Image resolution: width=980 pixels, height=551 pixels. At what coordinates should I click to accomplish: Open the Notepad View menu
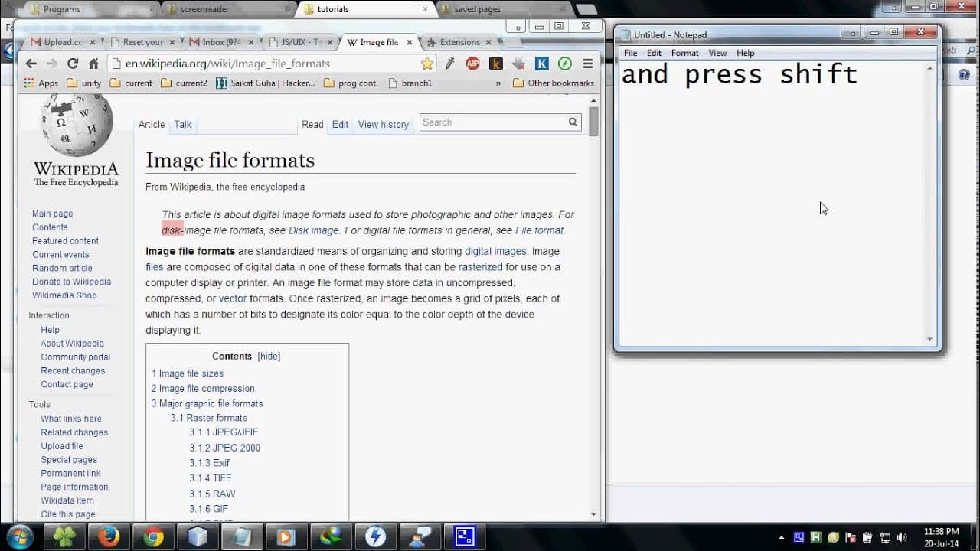coord(717,53)
